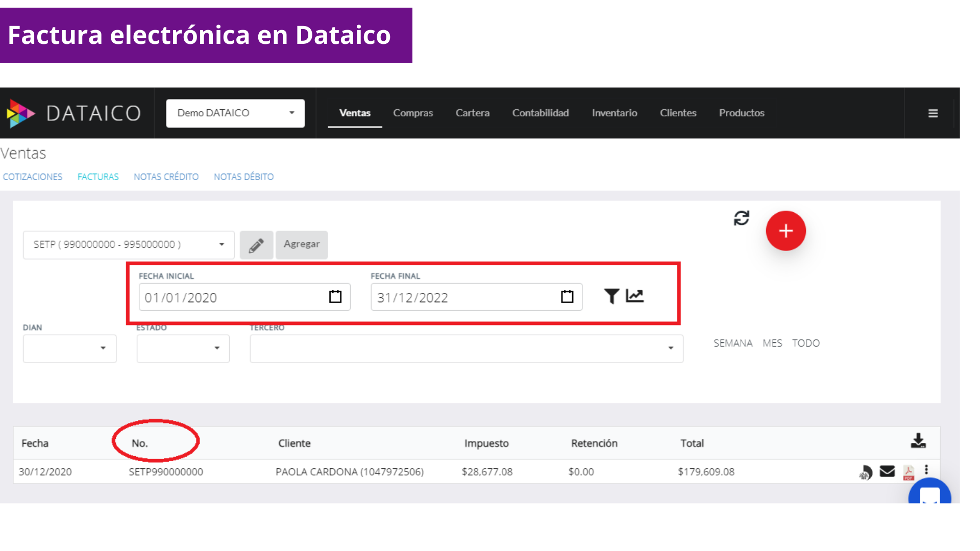Switch to the Cotizaciones tab
Screen dimensions: 980x551
pos(33,177)
